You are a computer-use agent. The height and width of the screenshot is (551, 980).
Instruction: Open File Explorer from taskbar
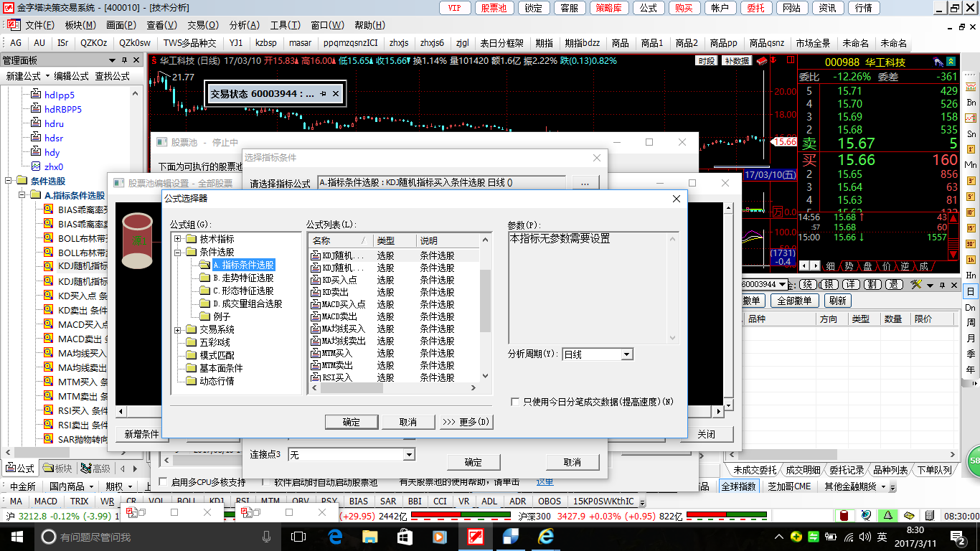point(369,537)
